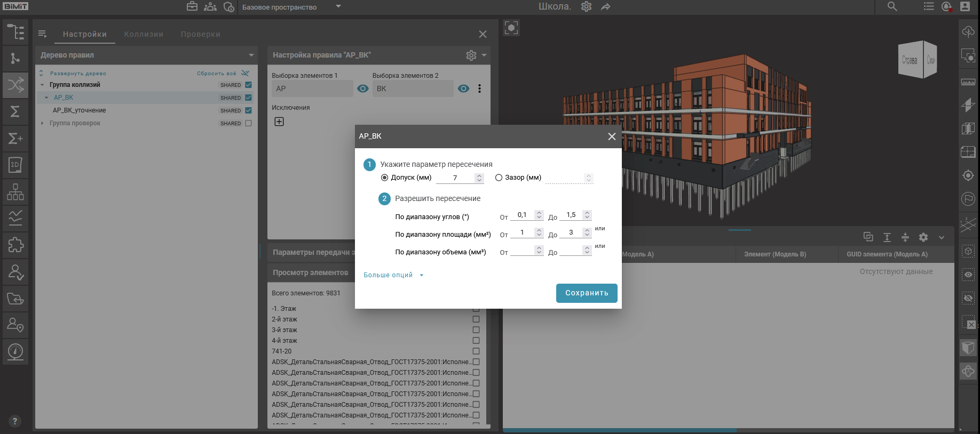Click Сбросить всё link in rule tree
The width and height of the screenshot is (980, 434).
click(216, 74)
